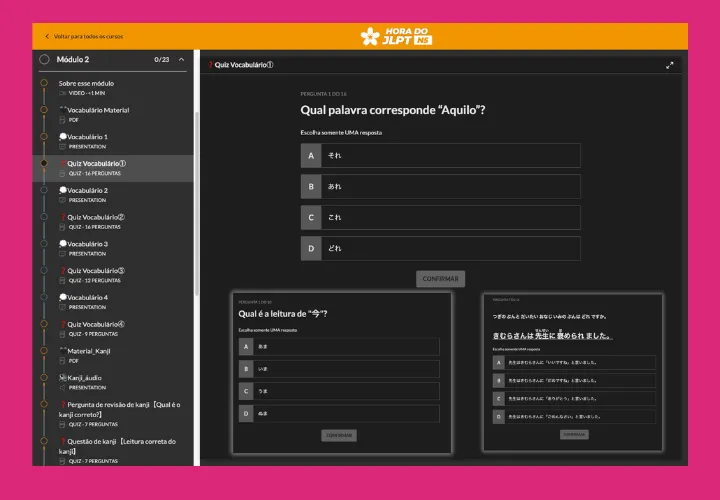Image resolution: width=720 pixels, height=500 pixels.
Task: Click the 今 reading quiz preview thumbnail
Action: [342, 373]
